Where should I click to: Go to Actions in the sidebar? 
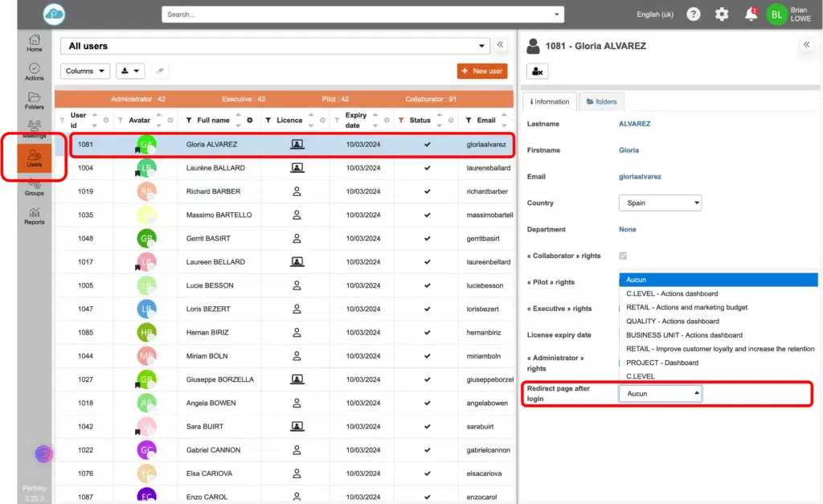tap(34, 72)
